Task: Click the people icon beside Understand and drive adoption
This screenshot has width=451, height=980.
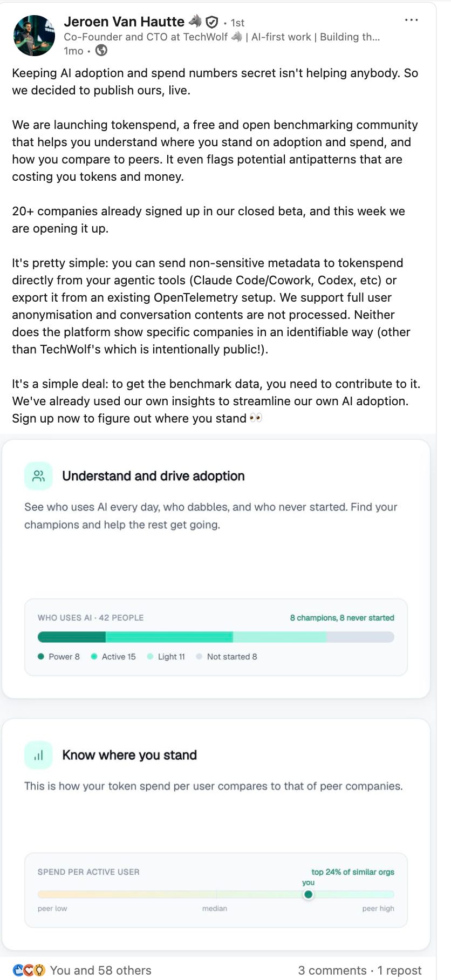Action: pos(38,476)
